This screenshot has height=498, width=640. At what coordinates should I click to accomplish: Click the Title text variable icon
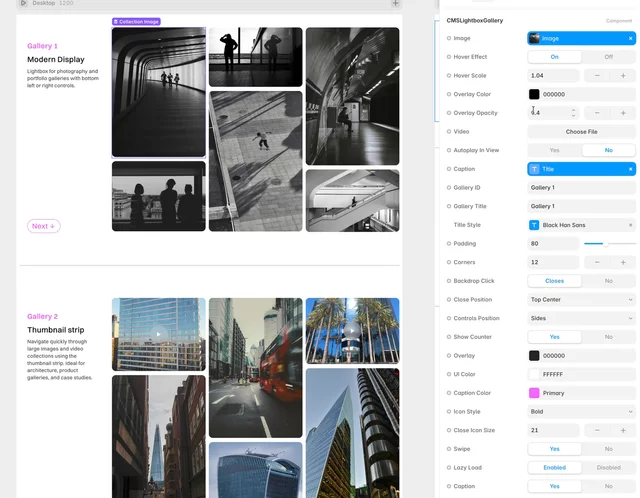(534, 169)
